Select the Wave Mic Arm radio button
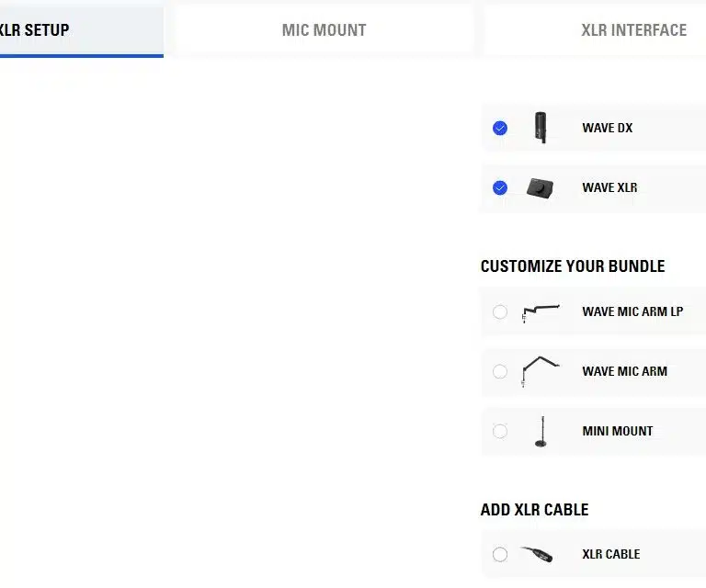Viewport: 706px width, 588px height. coord(500,371)
